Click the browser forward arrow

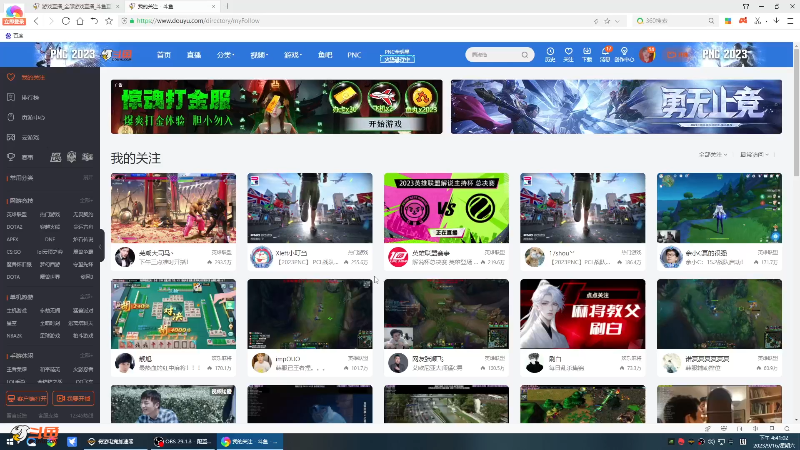pos(51,21)
